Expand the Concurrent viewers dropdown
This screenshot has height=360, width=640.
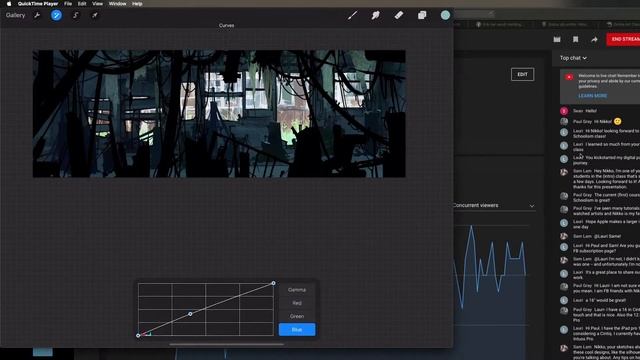pyautogui.click(x=494, y=205)
